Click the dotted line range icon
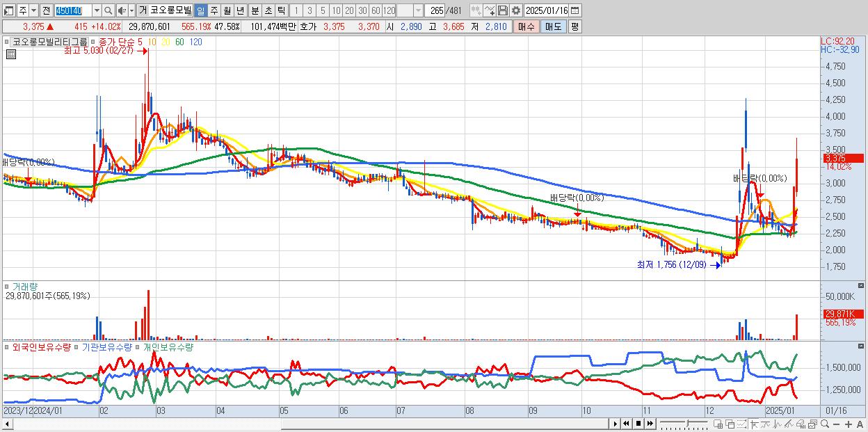The height and width of the screenshot is (432, 868). coord(741,424)
